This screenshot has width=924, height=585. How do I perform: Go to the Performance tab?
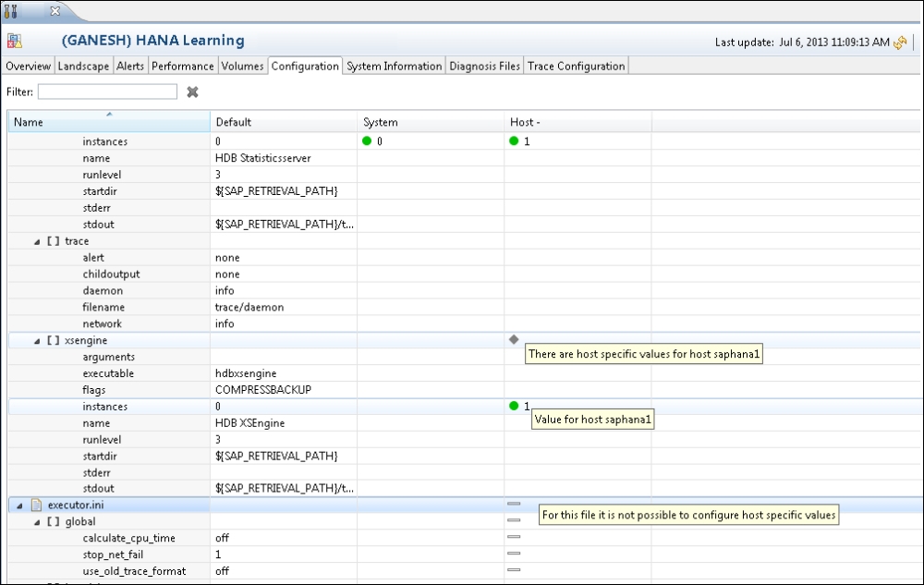[x=183, y=66]
